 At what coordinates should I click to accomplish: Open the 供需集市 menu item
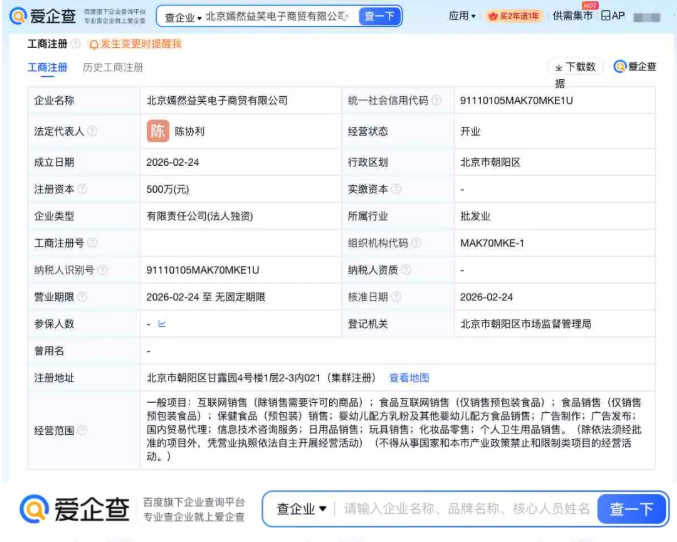pos(573,17)
